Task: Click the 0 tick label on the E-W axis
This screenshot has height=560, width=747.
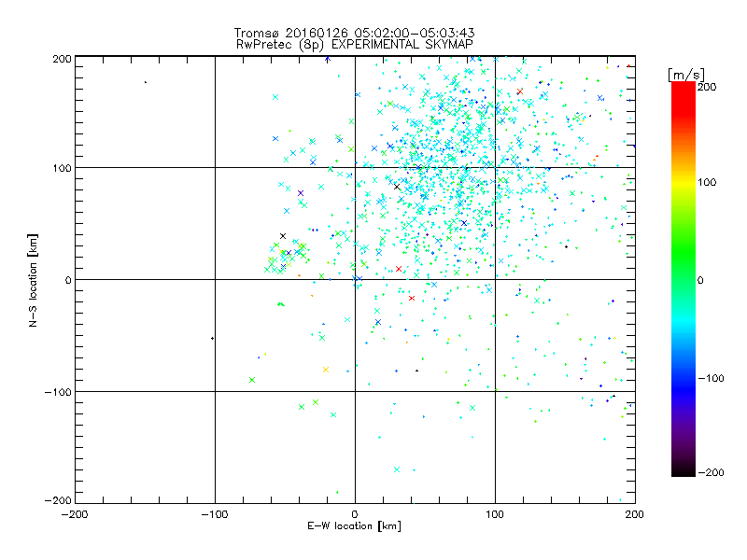Action: [x=355, y=514]
